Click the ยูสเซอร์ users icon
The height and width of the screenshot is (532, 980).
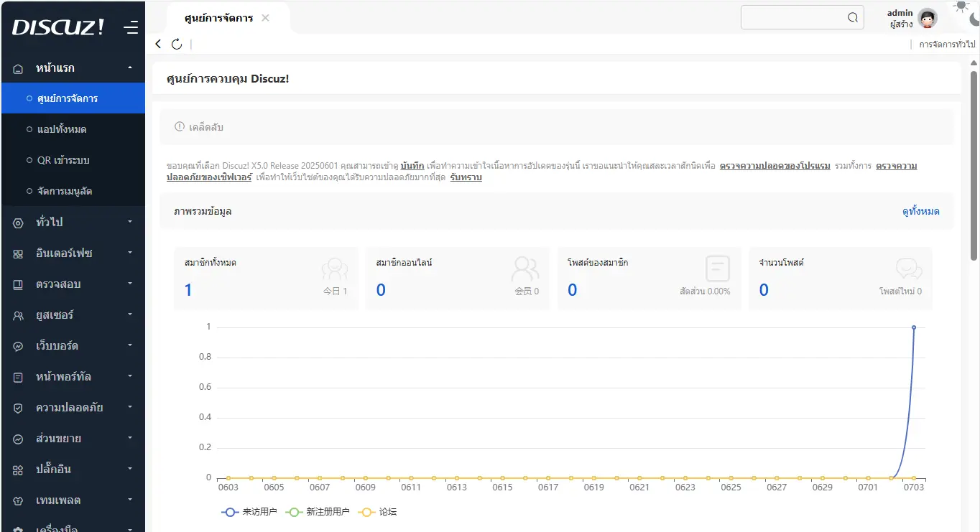tap(19, 316)
